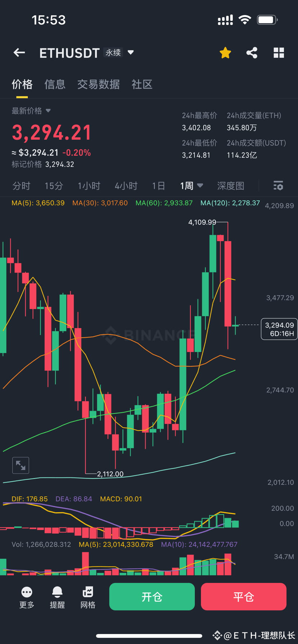Open the share icon for this chart

point(252,52)
